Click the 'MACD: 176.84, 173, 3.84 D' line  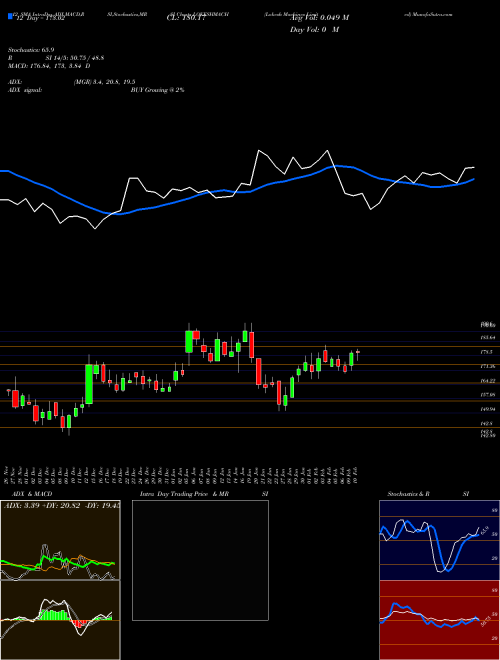[x=49, y=66]
